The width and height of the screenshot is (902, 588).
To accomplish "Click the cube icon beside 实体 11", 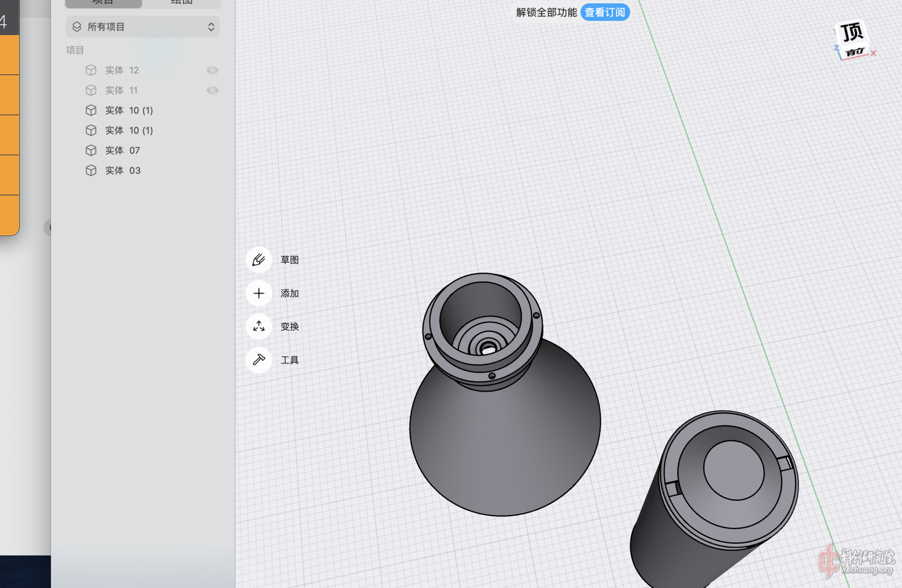I will pos(91,90).
